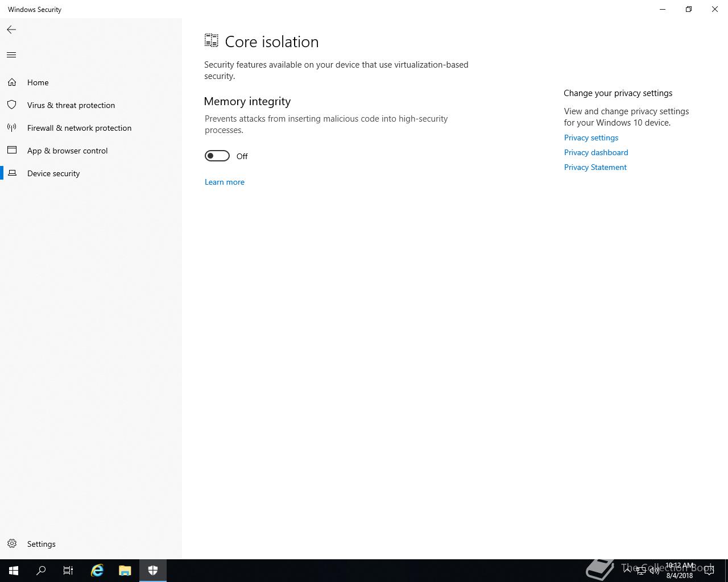Click the Device security laptop icon

click(x=12, y=173)
